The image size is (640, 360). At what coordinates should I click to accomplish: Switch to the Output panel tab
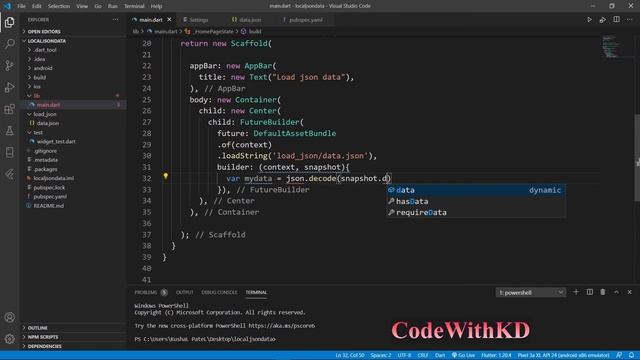pyautogui.click(x=184, y=292)
